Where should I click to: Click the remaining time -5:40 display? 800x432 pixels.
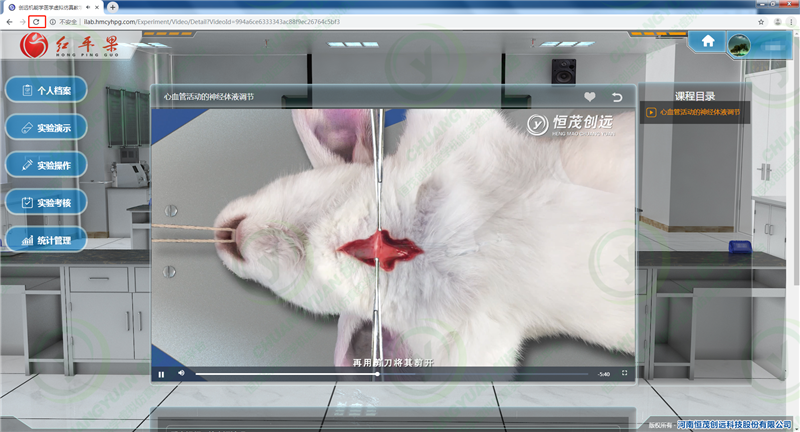pos(604,374)
